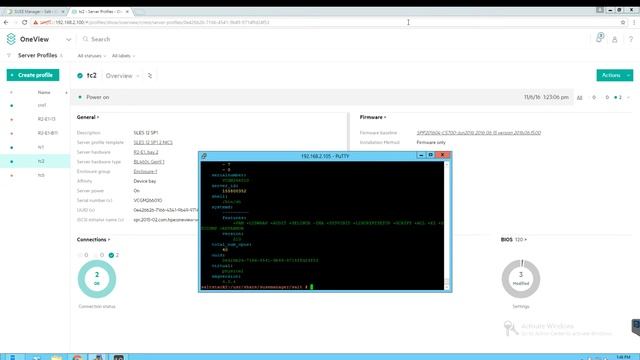Click the browser back arrow
Screen dimensions: 640x360
pyautogui.click(x=6, y=22)
